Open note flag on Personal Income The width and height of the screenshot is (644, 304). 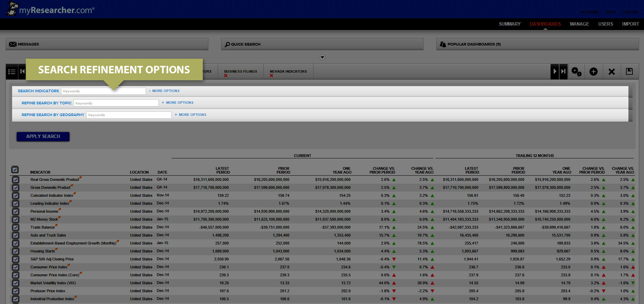[x=60, y=209]
